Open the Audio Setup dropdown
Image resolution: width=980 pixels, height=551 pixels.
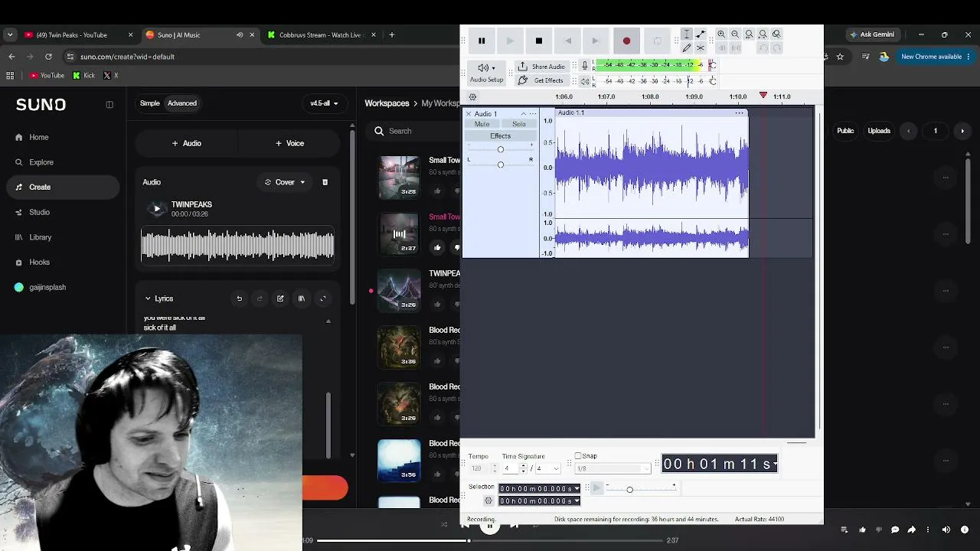pyautogui.click(x=486, y=73)
